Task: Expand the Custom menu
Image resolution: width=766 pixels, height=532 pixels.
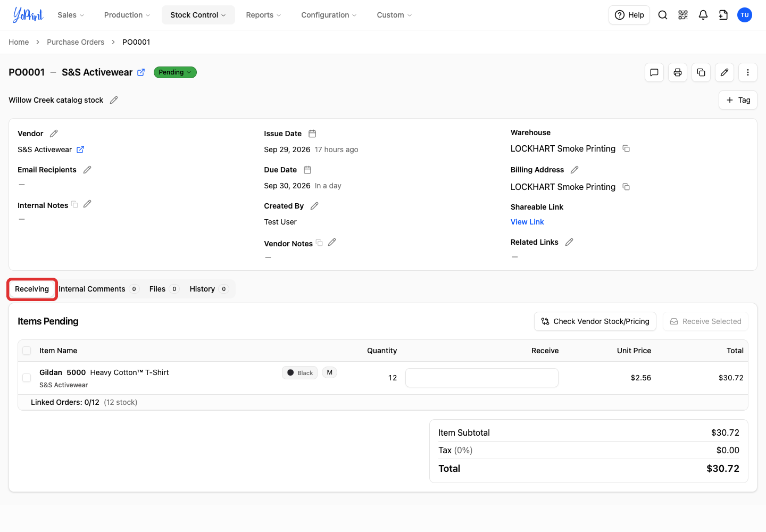Action: click(395, 15)
